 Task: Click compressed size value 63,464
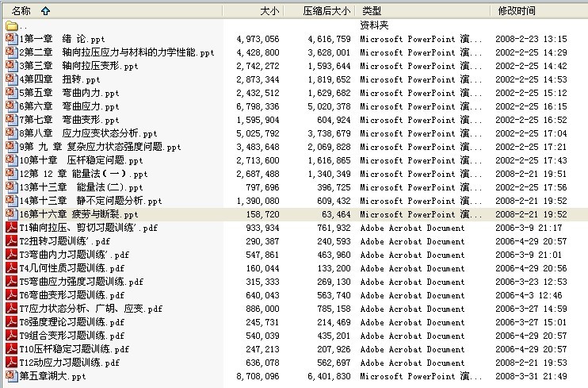pyautogui.click(x=336, y=214)
